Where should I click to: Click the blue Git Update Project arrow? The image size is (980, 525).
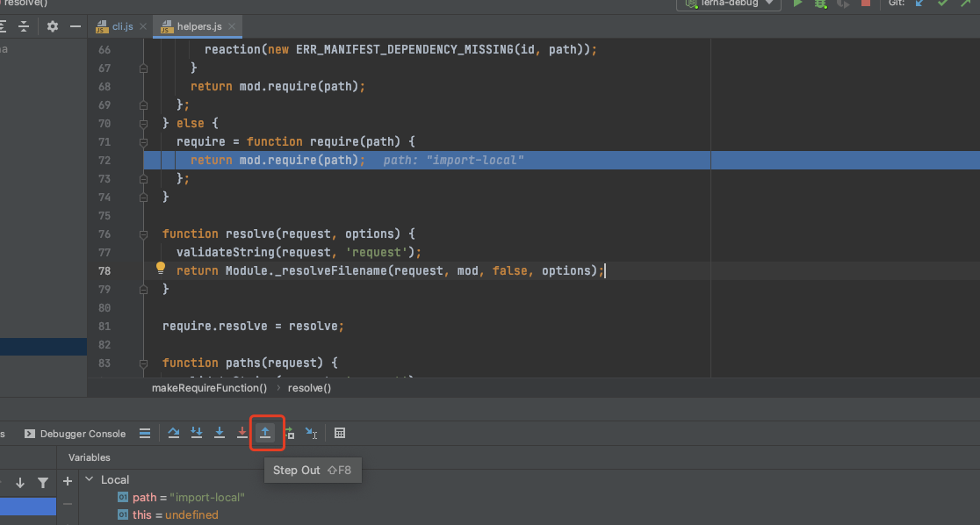tap(919, 4)
